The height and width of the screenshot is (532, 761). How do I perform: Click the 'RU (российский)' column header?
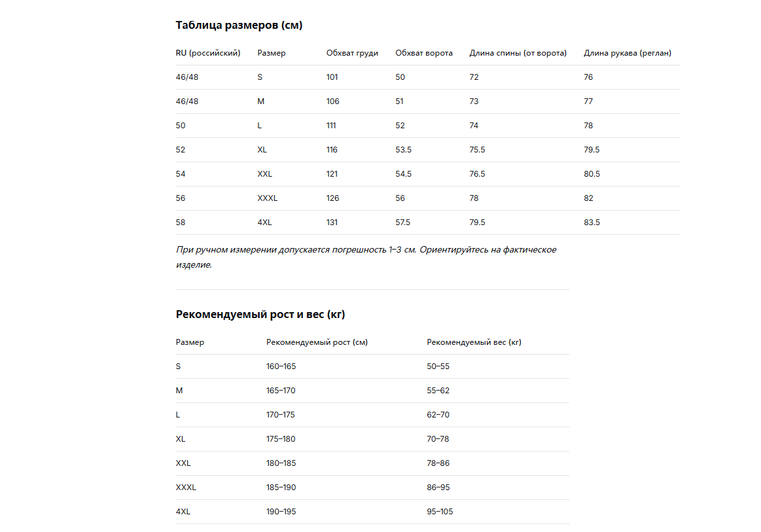tap(207, 53)
